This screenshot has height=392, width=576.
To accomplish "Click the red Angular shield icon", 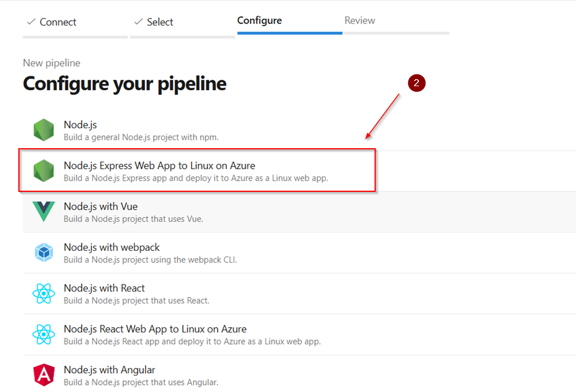I will (44, 375).
